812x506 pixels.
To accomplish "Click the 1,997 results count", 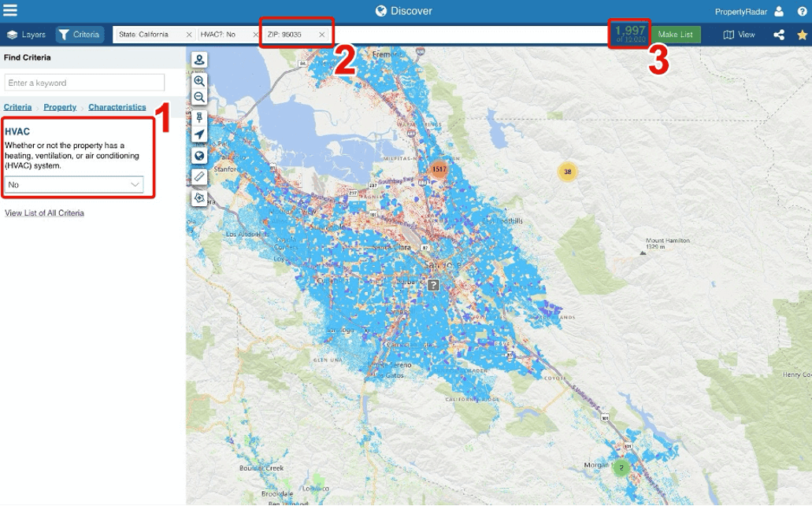I will coord(630,31).
